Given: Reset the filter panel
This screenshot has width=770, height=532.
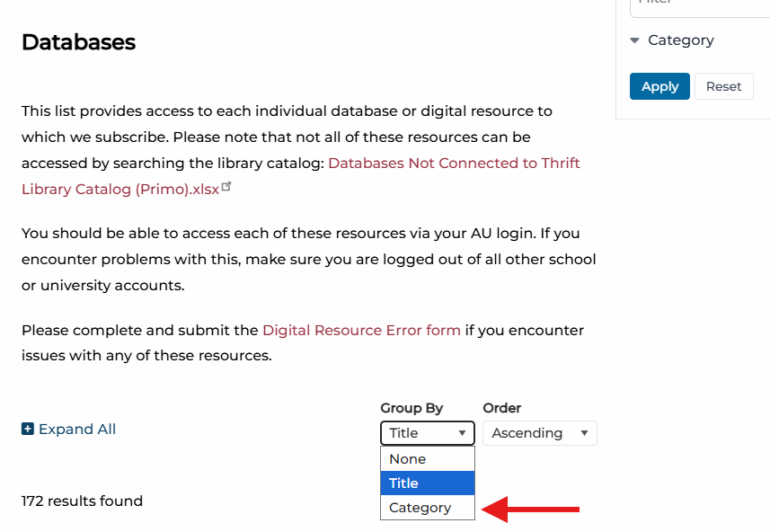Looking at the screenshot, I should [x=724, y=86].
